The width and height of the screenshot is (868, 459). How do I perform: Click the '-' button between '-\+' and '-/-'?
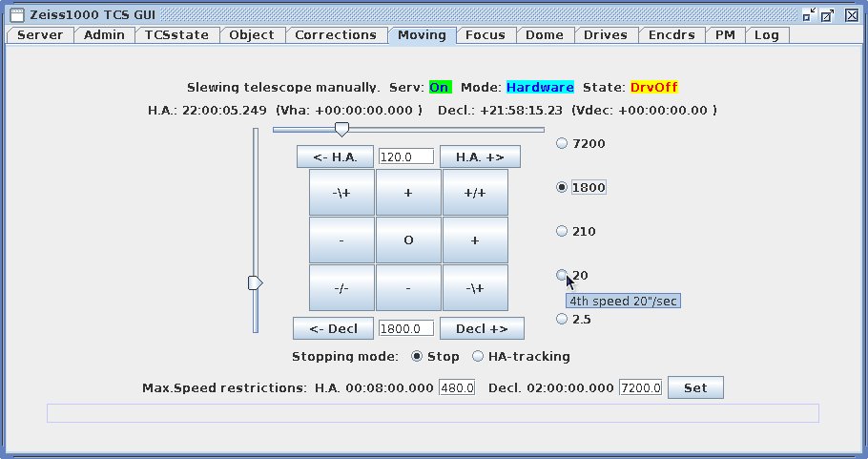click(x=341, y=240)
